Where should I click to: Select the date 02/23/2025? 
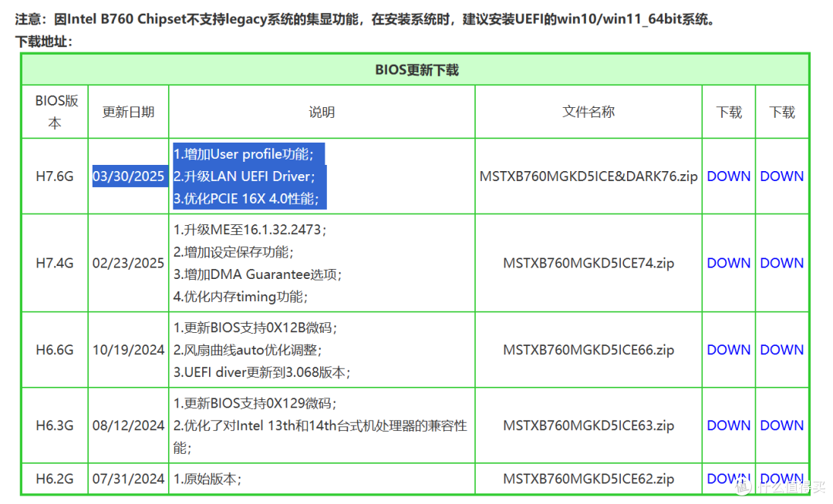coord(129,263)
